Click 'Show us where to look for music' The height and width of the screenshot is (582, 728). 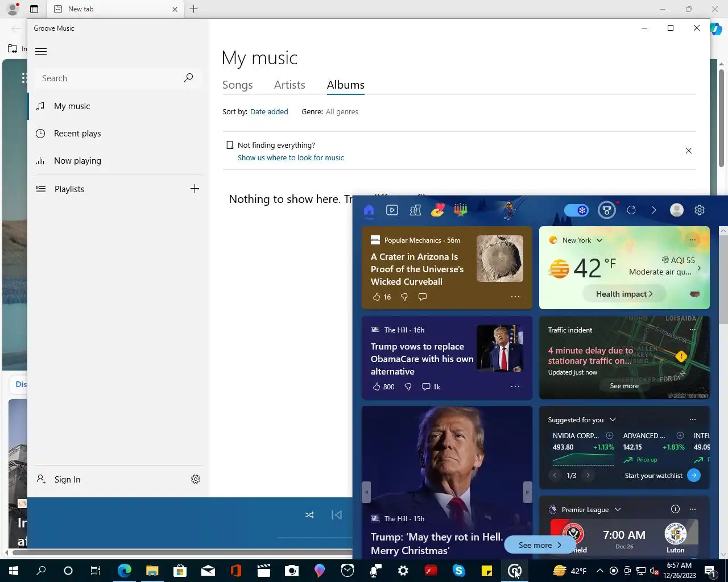click(x=291, y=157)
